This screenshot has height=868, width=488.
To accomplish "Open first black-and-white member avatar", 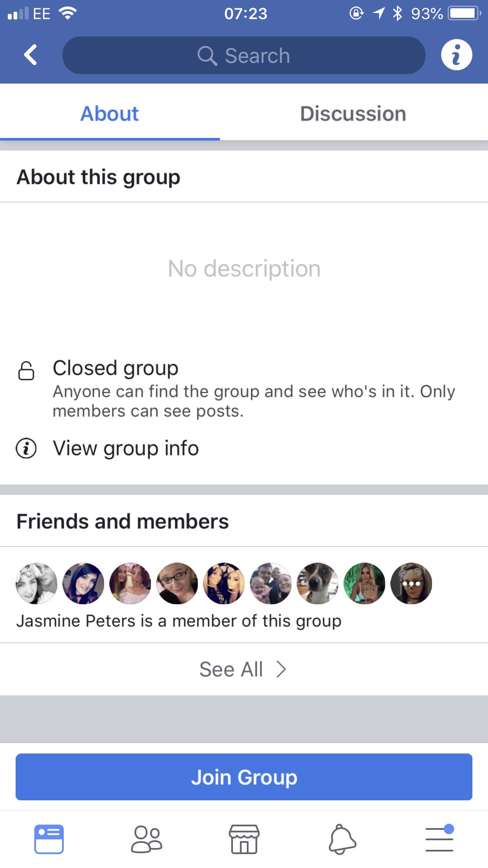I will (36, 583).
